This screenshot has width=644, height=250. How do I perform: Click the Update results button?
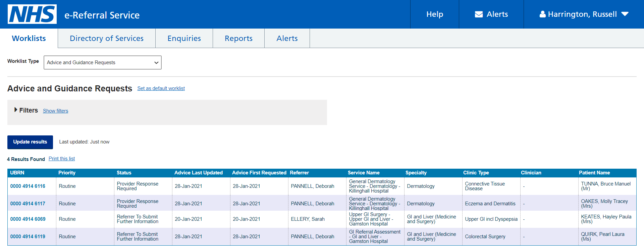(30, 142)
